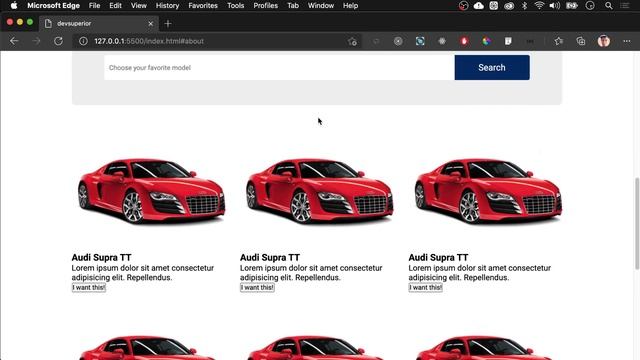Click the blue Search button
640x360 pixels.
pyautogui.click(x=492, y=67)
